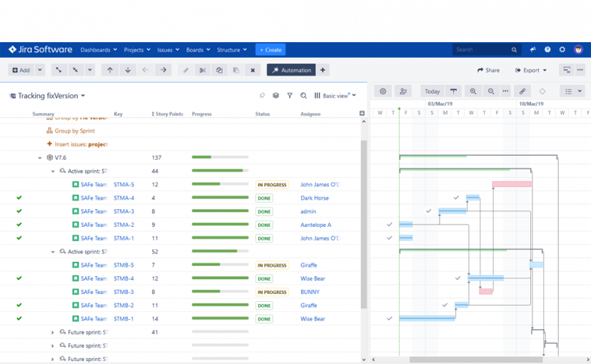
Task: Open issue key STMA-5
Action: point(124,185)
